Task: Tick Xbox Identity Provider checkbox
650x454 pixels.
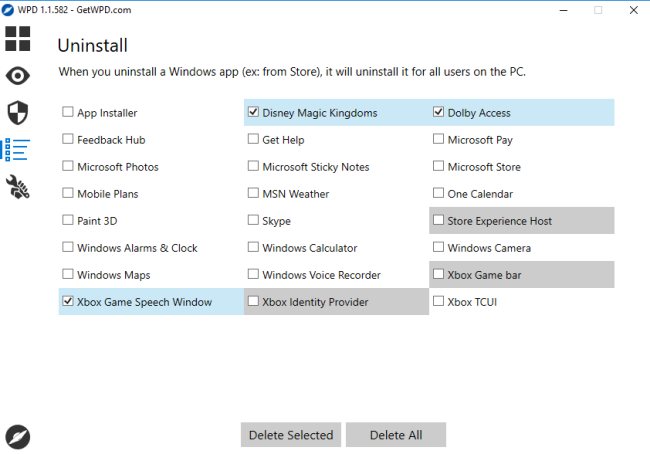Action: coord(253,301)
